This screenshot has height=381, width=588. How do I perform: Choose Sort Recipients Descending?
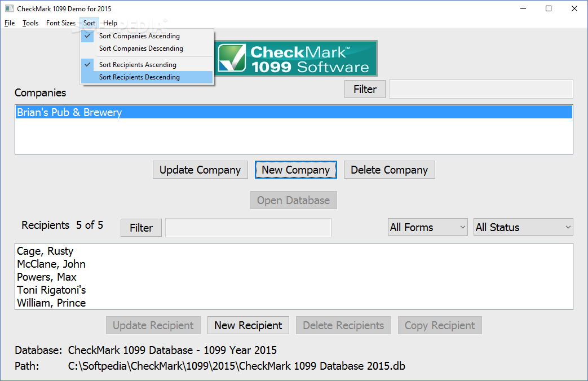pyautogui.click(x=147, y=77)
